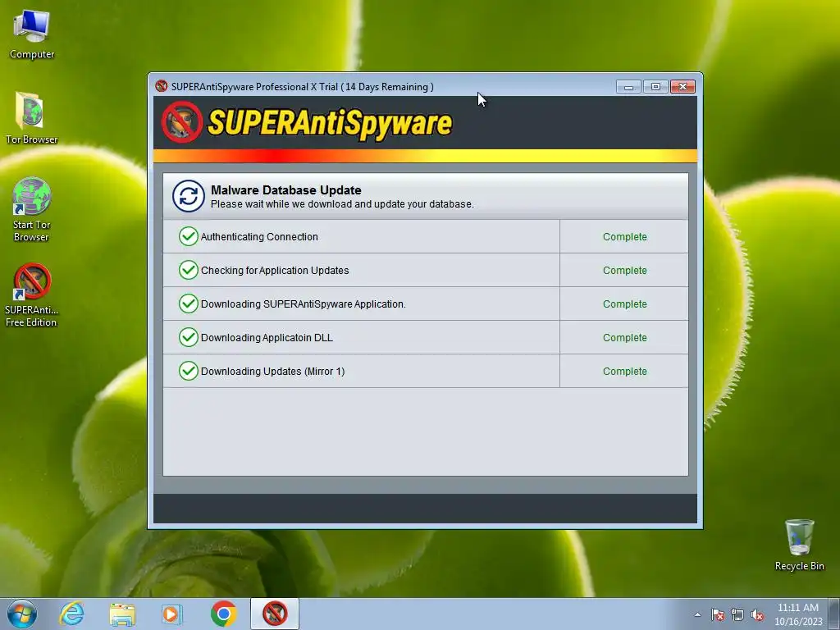Click Complete status for Downloading SUPERAntiSpyware Application

pos(624,304)
